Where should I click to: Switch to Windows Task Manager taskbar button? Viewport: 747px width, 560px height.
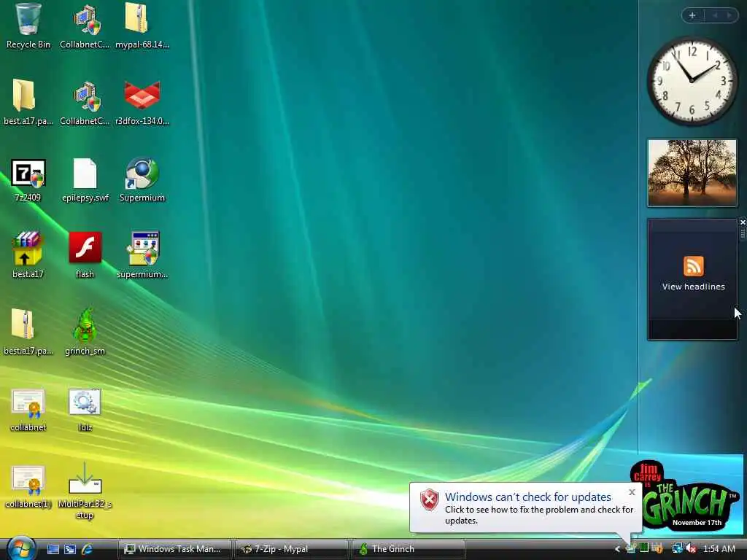click(x=174, y=549)
